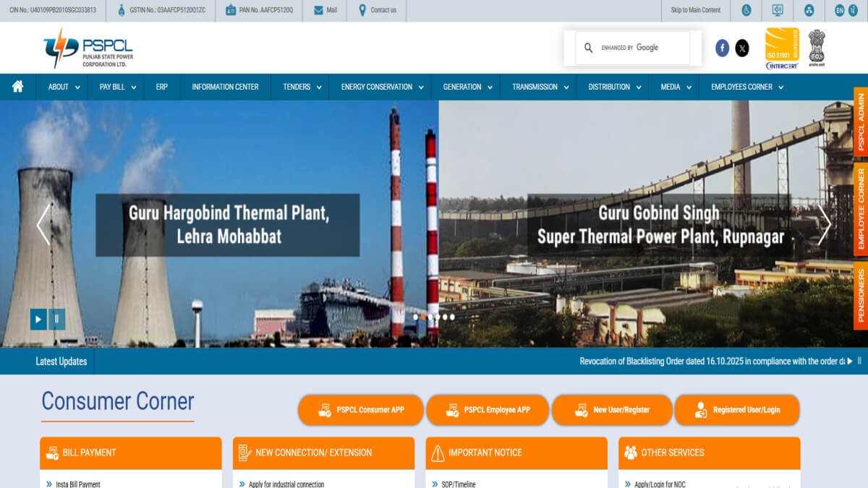
Task: Show next slide with right arrow
Action: point(824,224)
